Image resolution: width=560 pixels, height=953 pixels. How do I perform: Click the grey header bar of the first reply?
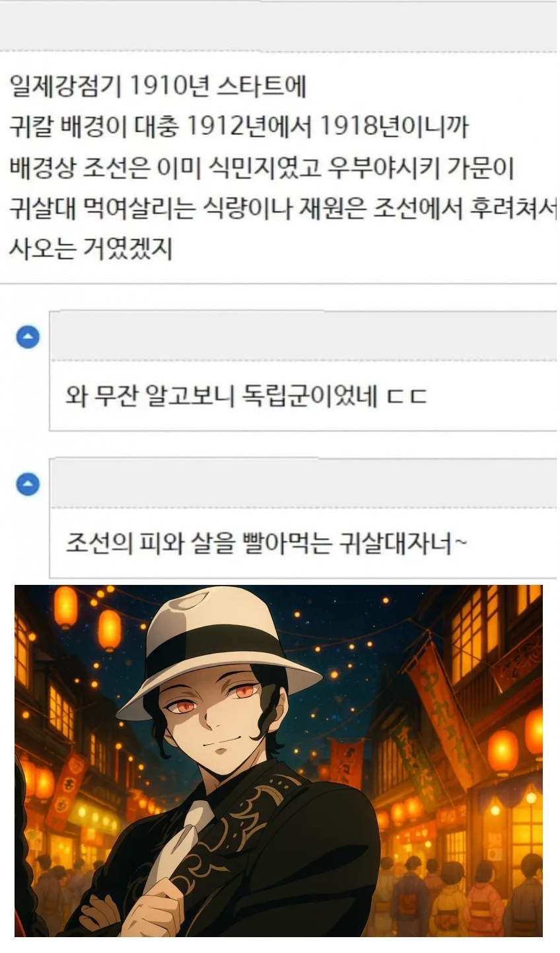point(303,336)
